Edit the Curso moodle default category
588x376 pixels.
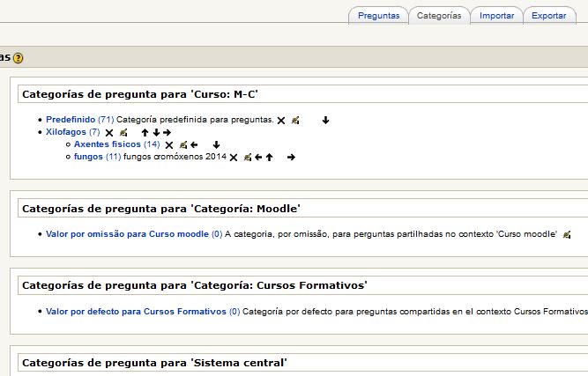pyautogui.click(x=567, y=235)
